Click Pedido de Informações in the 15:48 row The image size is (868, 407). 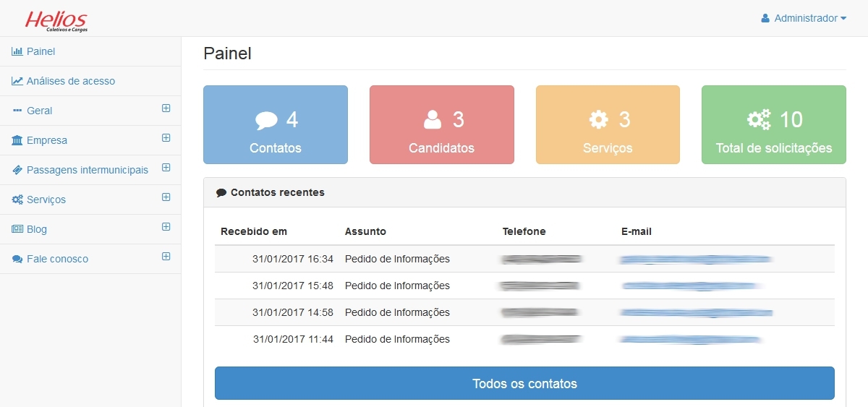(397, 286)
